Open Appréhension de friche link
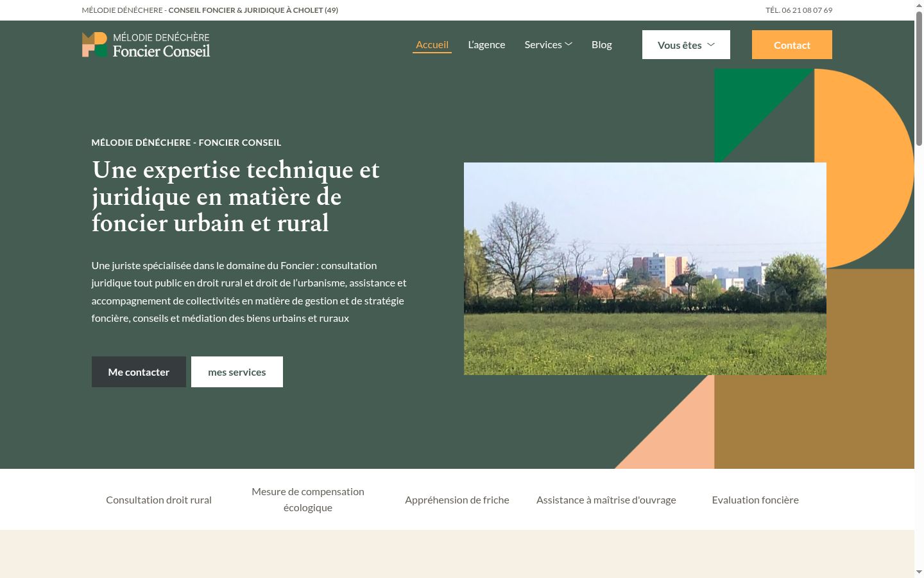Screen dimensions: 924x578 tap(457, 500)
